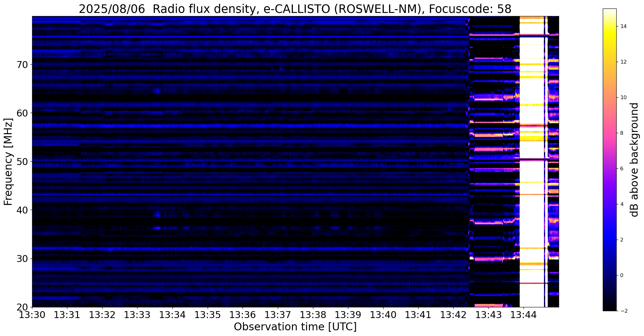Click the small blue blob near 13:33:30 at 36 MHz
The height and width of the screenshot is (336, 644).
(x=157, y=227)
